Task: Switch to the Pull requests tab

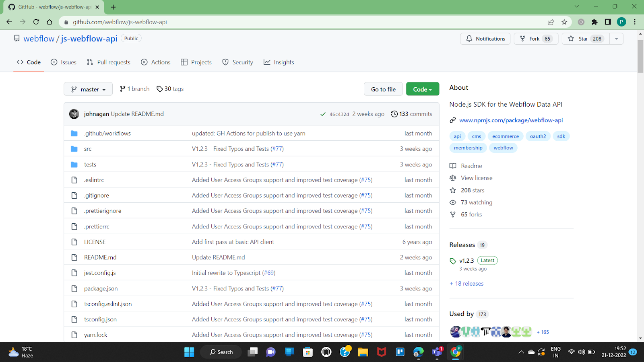Action: [109, 62]
